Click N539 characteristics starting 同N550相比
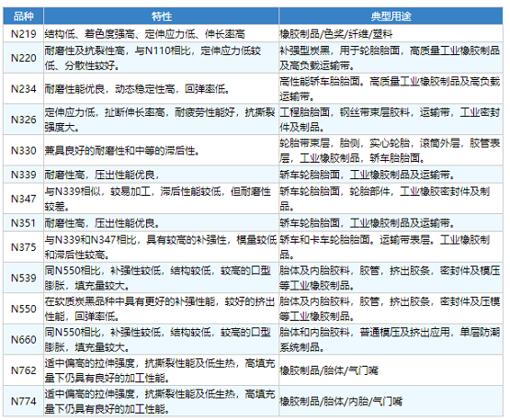510x420 pixels. coord(157,278)
